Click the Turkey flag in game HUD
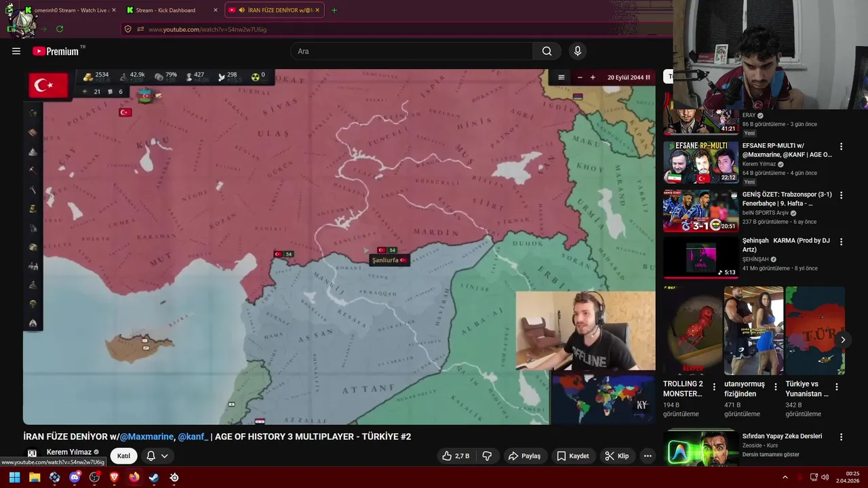The image size is (868, 488). tap(48, 85)
